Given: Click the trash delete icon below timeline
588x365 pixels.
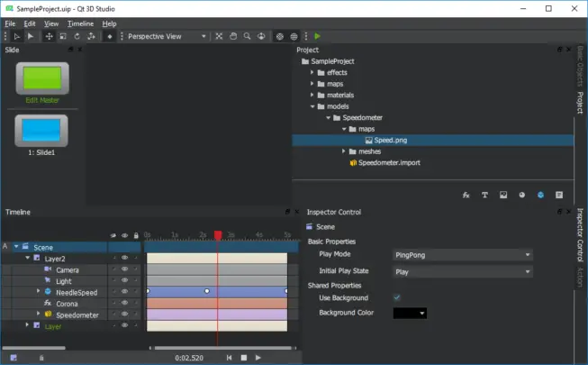Looking at the screenshot, I should tap(41, 358).
